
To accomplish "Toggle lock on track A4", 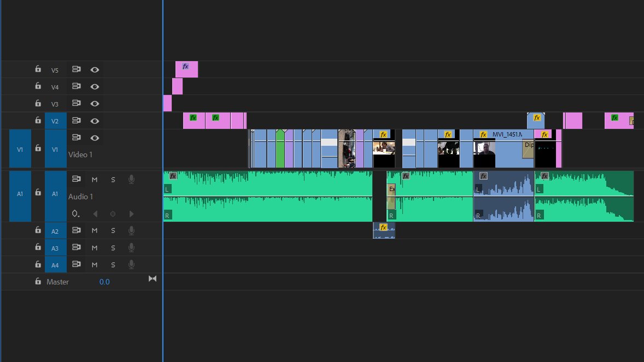I will pyautogui.click(x=38, y=264).
